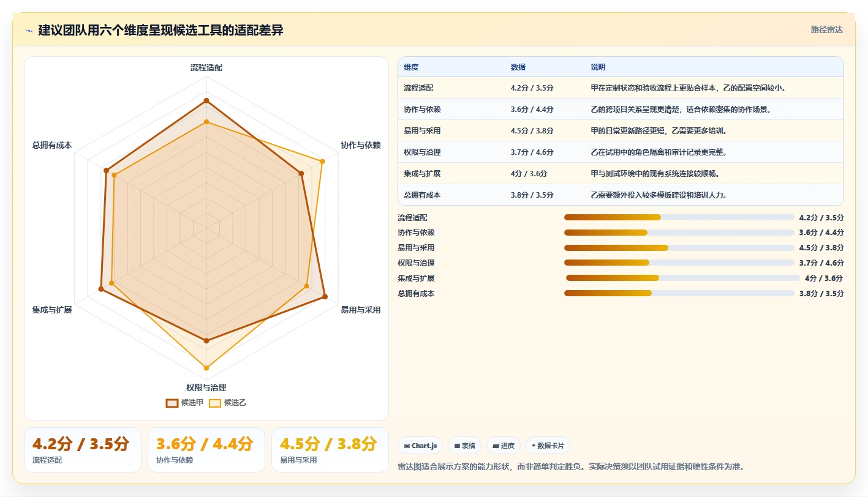Click the 候选乙 point on 协作与依赖 axis

(322, 162)
